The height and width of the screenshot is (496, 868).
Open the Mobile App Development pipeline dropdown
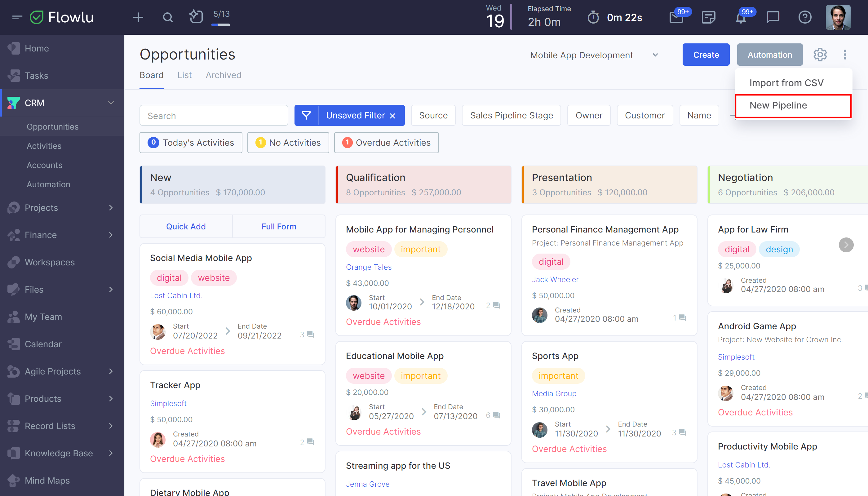pos(594,55)
